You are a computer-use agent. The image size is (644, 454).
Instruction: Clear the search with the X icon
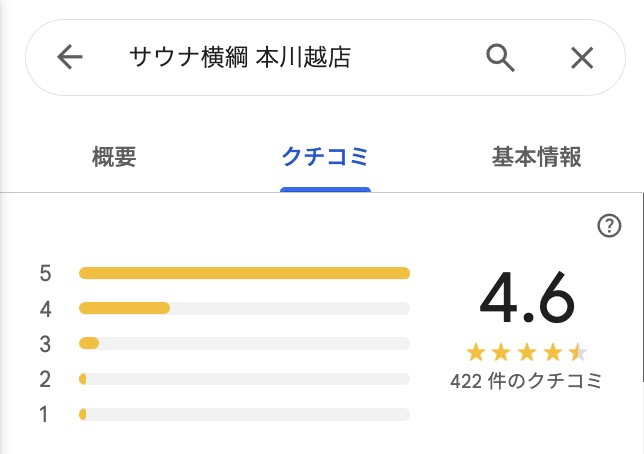[x=582, y=58]
